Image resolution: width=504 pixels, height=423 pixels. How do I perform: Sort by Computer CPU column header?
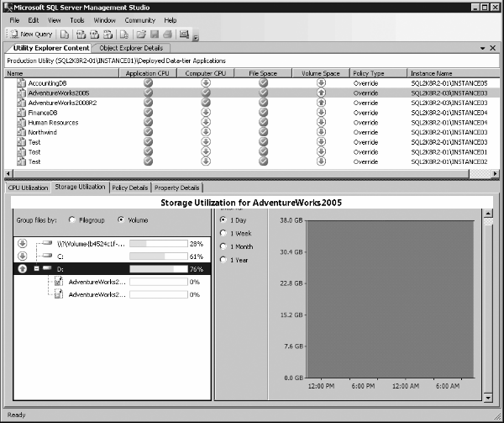click(x=206, y=73)
